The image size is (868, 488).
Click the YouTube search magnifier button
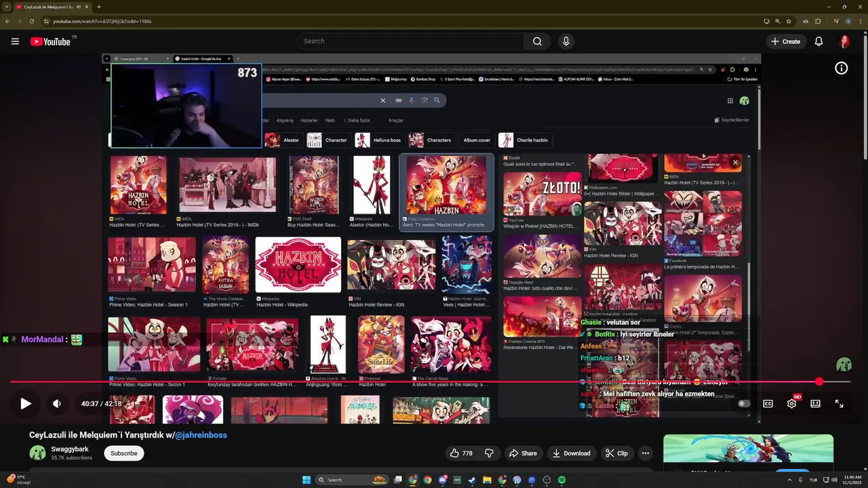[x=537, y=41]
